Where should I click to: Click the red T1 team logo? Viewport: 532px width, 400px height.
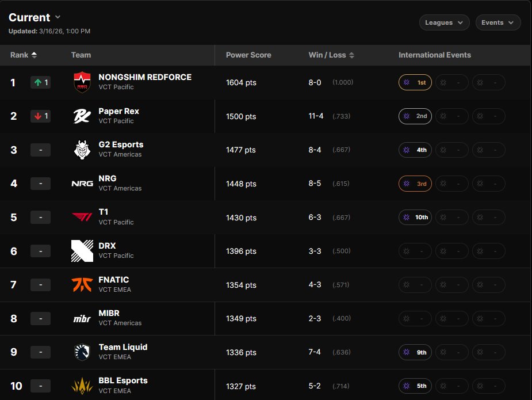coord(82,217)
